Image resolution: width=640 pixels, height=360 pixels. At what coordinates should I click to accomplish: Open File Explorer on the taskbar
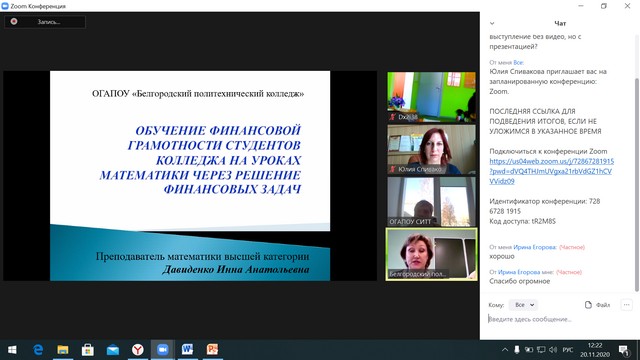(x=63, y=350)
